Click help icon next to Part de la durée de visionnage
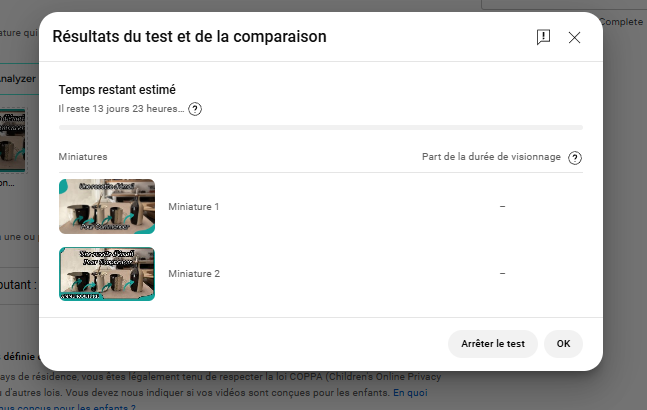This screenshot has height=410, width=647. tap(574, 158)
